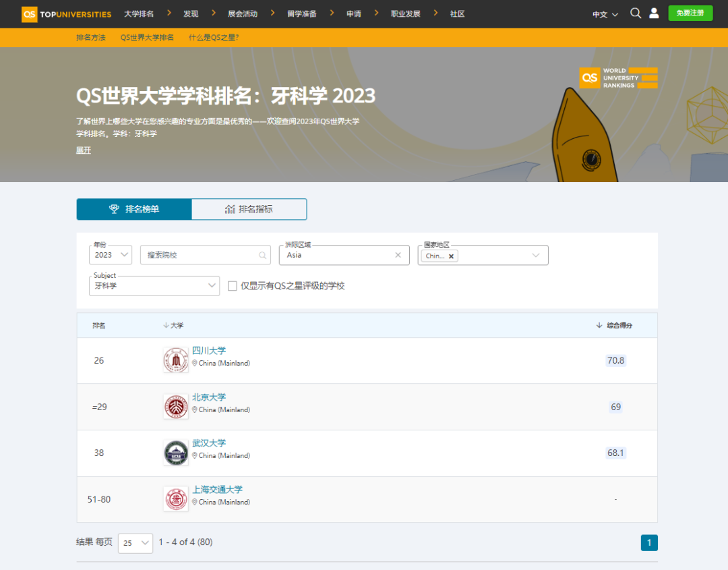Viewport: 728px width, 570px height.
Task: Open the 发现 nav menu
Action: [x=191, y=14]
